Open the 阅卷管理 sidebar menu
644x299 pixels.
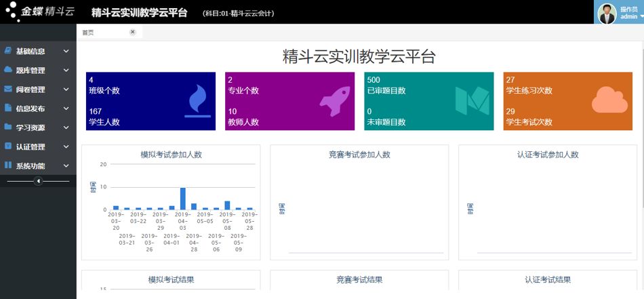(38, 89)
